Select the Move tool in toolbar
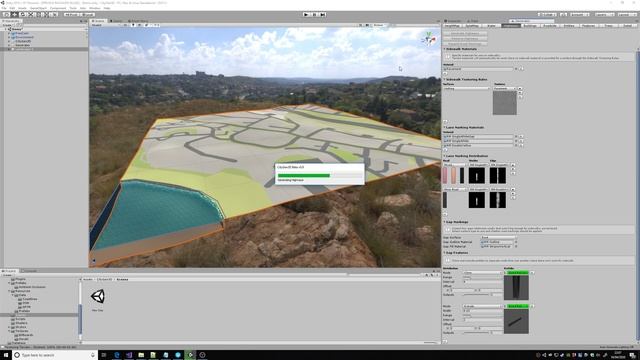Screen dimensions: 640x360 tap(14, 14)
